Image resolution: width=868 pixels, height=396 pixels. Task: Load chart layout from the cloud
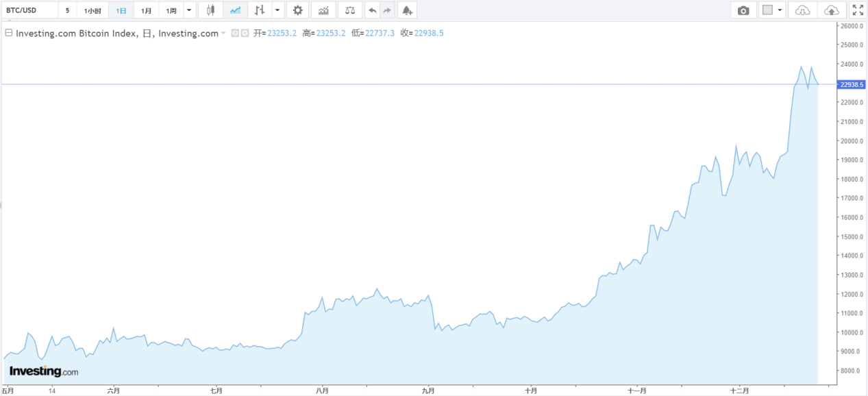(803, 10)
